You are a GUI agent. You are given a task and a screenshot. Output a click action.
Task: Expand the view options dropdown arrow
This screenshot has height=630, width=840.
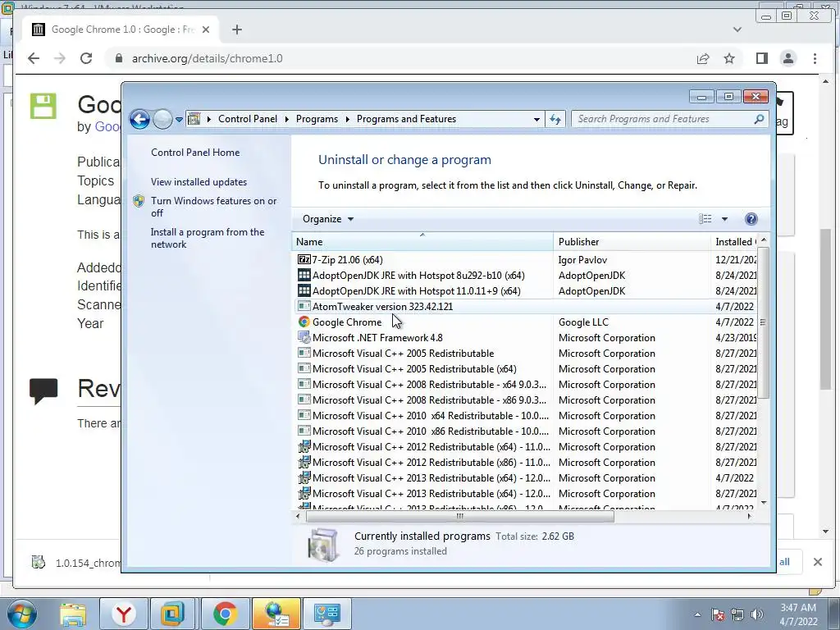point(724,218)
